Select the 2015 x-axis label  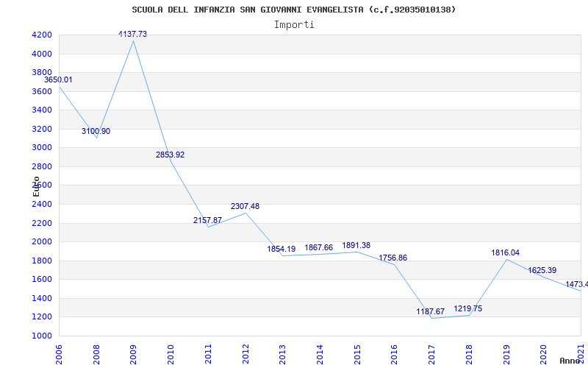[x=357, y=354]
